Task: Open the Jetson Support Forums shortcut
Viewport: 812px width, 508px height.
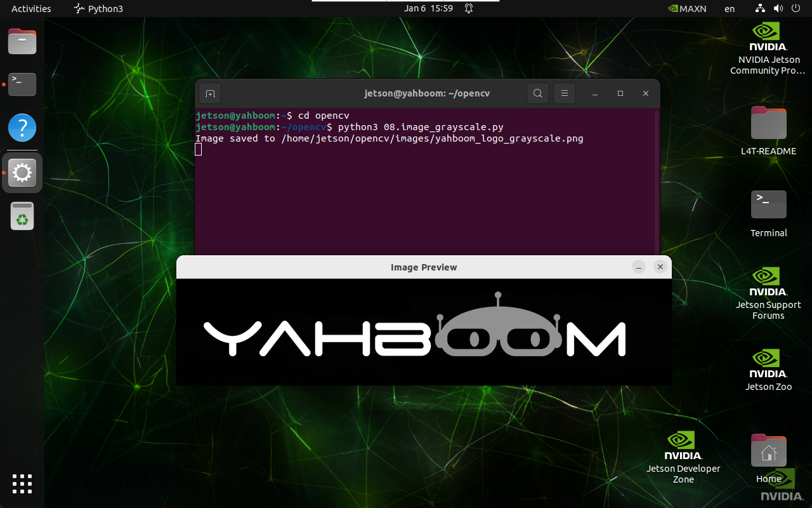Action: click(768, 293)
